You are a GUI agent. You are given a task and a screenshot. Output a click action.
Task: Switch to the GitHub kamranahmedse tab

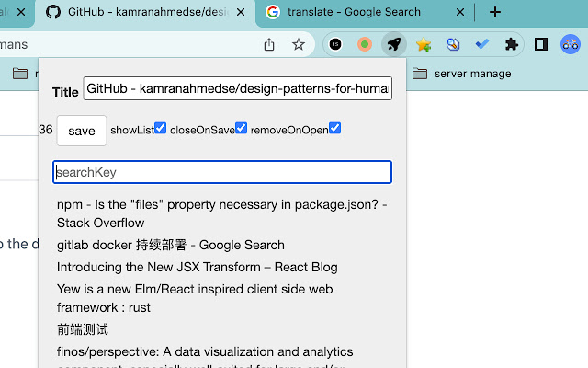(145, 12)
